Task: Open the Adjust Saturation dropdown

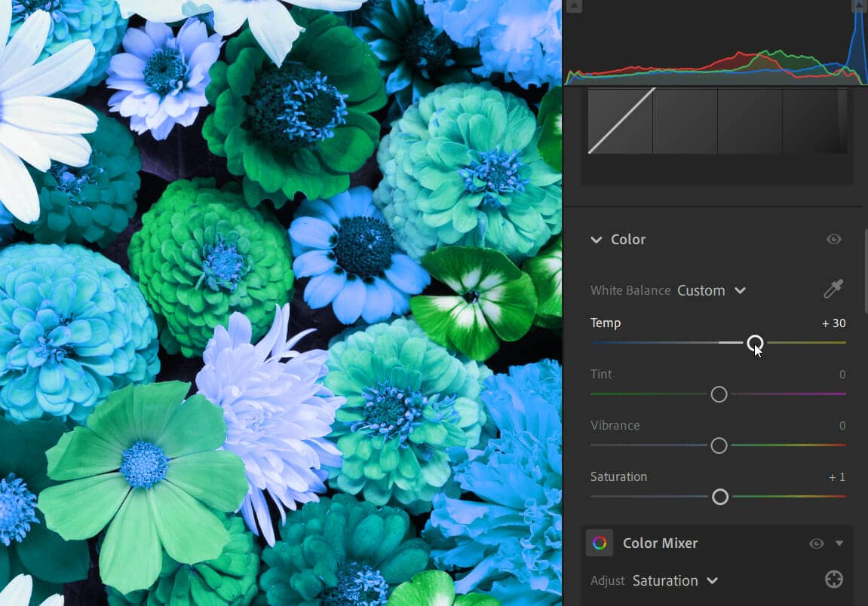Action: (x=676, y=580)
